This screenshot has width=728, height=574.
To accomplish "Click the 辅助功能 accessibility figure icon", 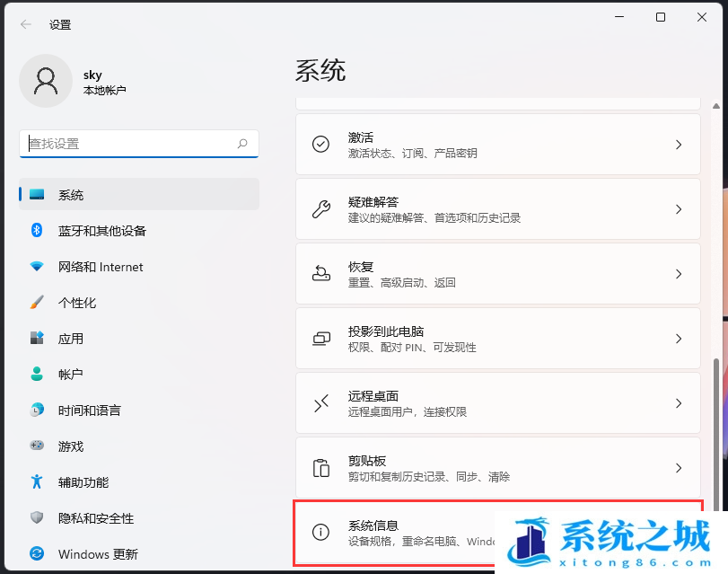I will [x=37, y=481].
